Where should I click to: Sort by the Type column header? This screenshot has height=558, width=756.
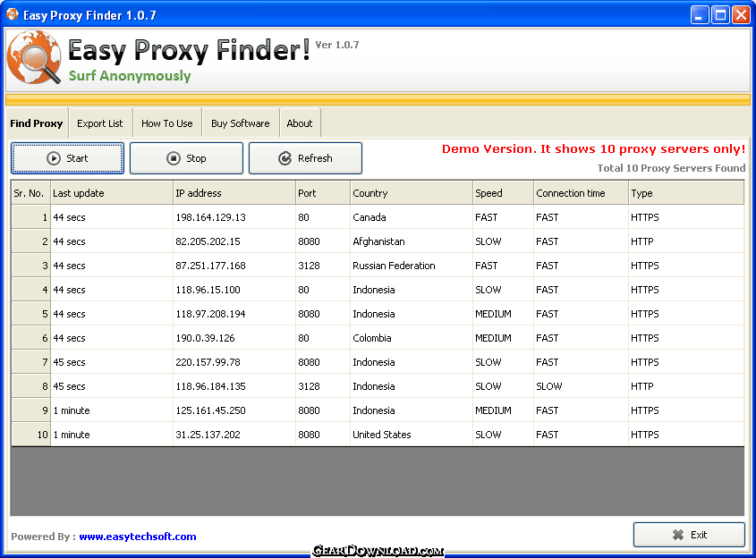click(x=686, y=193)
